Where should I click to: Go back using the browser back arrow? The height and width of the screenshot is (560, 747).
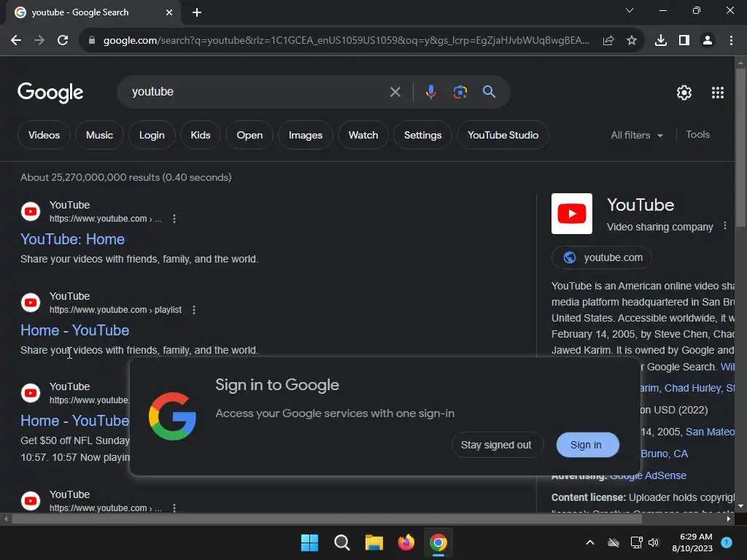16,41
